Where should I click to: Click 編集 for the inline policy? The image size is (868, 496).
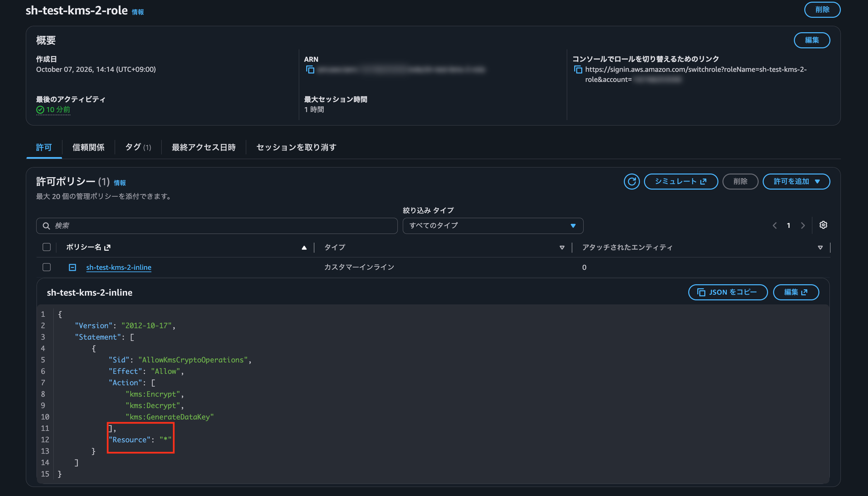tap(796, 292)
